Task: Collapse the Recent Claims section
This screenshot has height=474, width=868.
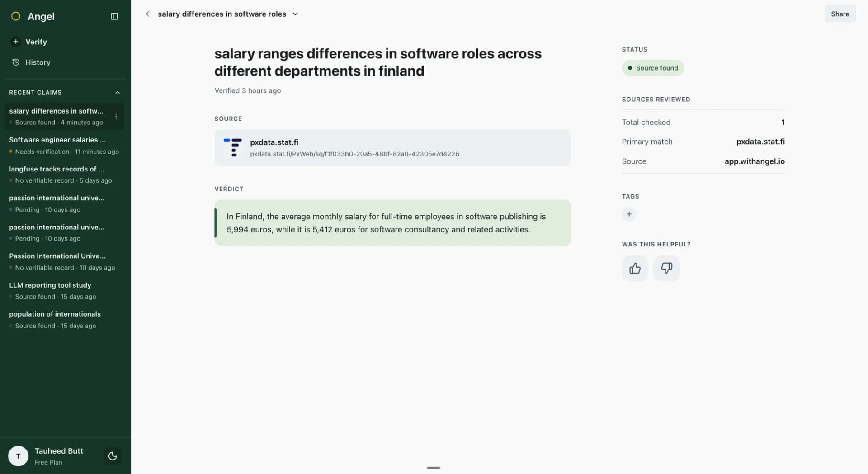Action: tap(118, 92)
